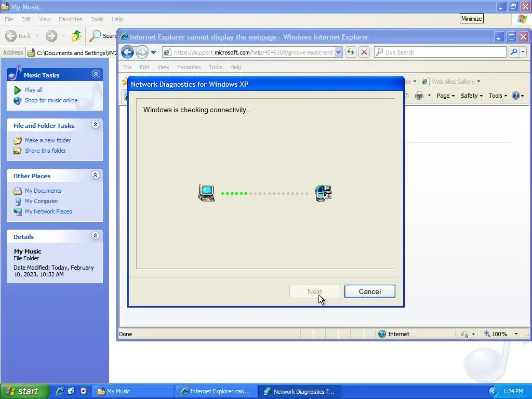
Task: Click Share this folder
Action: [x=46, y=151]
